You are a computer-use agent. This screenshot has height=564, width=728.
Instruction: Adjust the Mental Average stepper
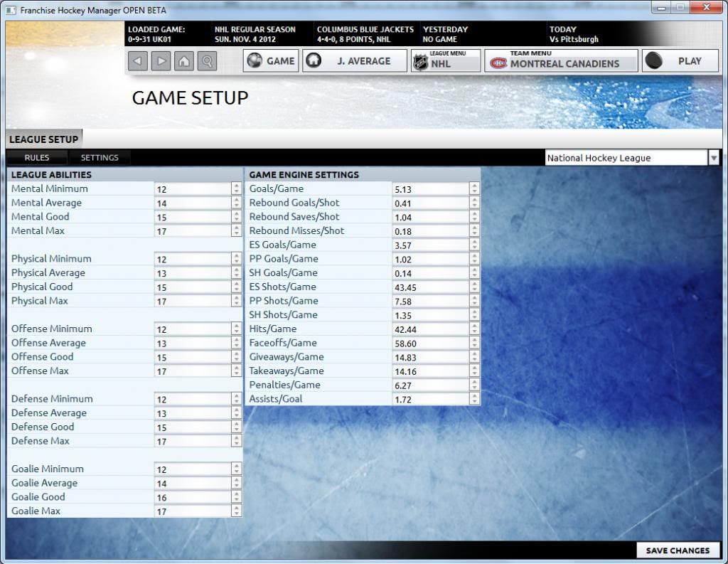coord(237,203)
